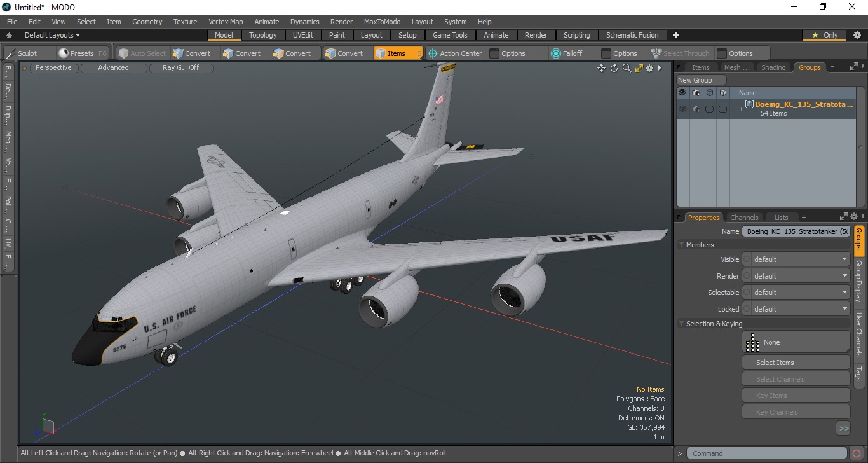Screen dimensions: 868x463
Task: Toggle visibility eye for Boeing group
Action: [x=682, y=109]
